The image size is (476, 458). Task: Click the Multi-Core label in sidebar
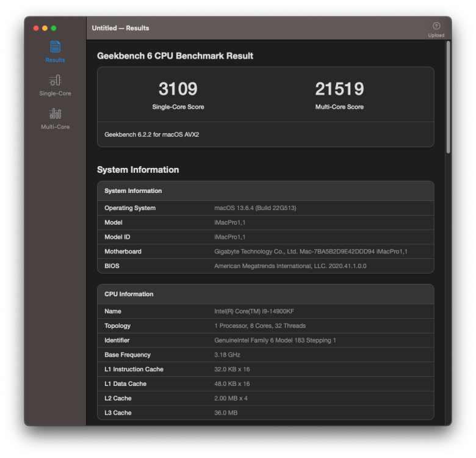pyautogui.click(x=56, y=127)
